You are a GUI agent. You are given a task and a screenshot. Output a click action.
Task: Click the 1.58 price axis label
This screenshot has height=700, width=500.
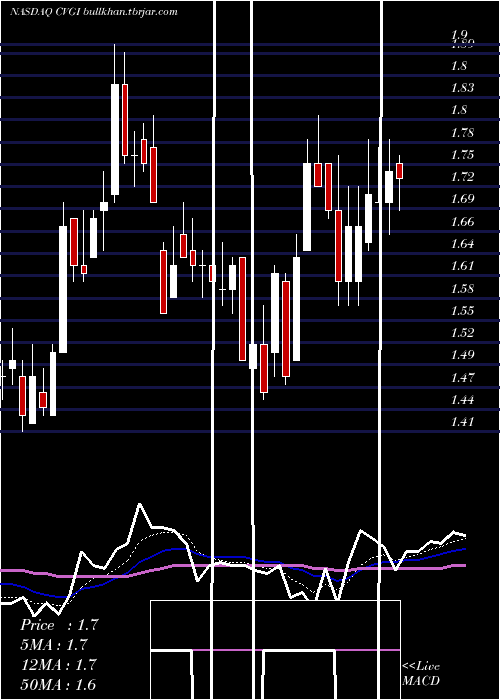tap(462, 288)
